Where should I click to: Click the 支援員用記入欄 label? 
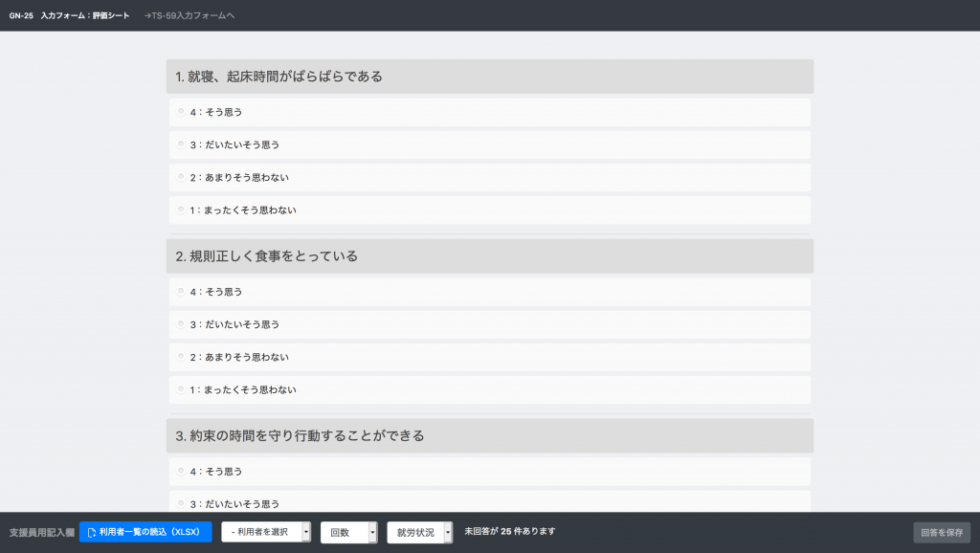(42, 532)
